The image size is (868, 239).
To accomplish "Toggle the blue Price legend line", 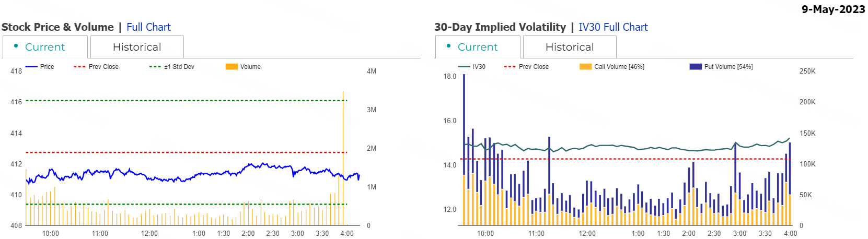I will click(31, 67).
